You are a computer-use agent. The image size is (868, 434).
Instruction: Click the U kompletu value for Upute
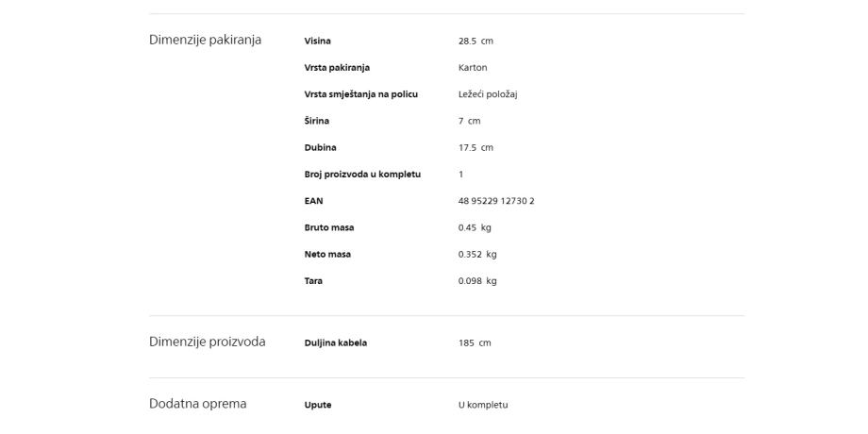pos(483,406)
